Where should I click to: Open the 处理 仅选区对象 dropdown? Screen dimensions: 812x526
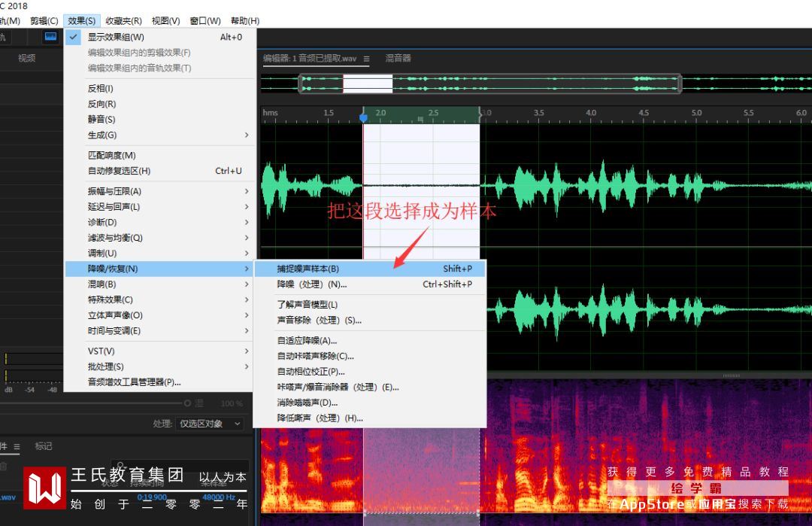210,424
